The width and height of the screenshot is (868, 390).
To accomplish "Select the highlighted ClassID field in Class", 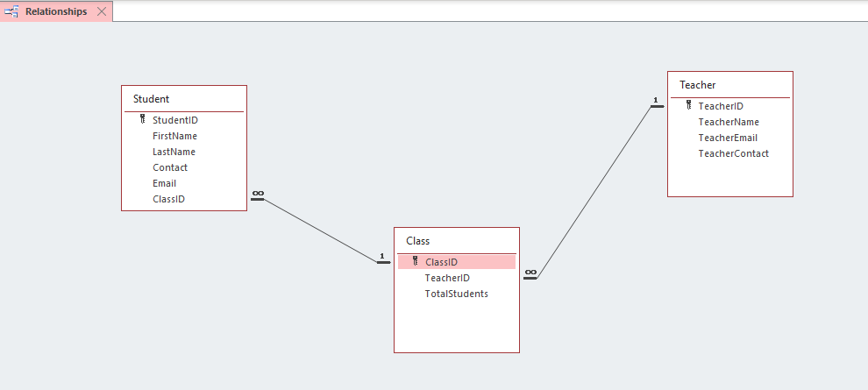I will pyautogui.click(x=457, y=262).
